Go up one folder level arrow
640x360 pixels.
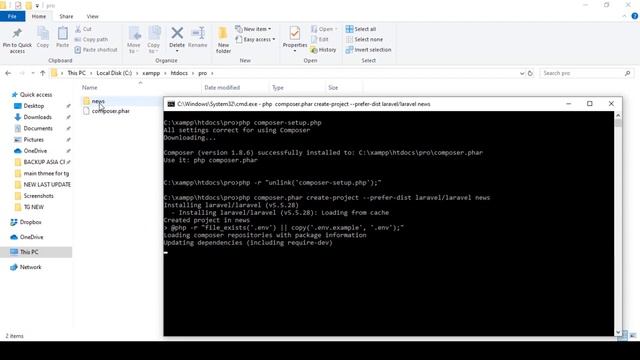point(42,73)
